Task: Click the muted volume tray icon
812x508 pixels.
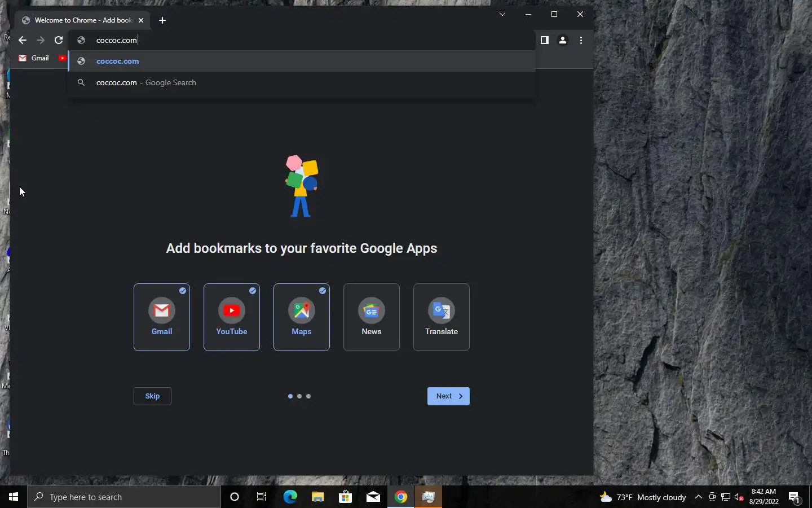Action: 739,497
